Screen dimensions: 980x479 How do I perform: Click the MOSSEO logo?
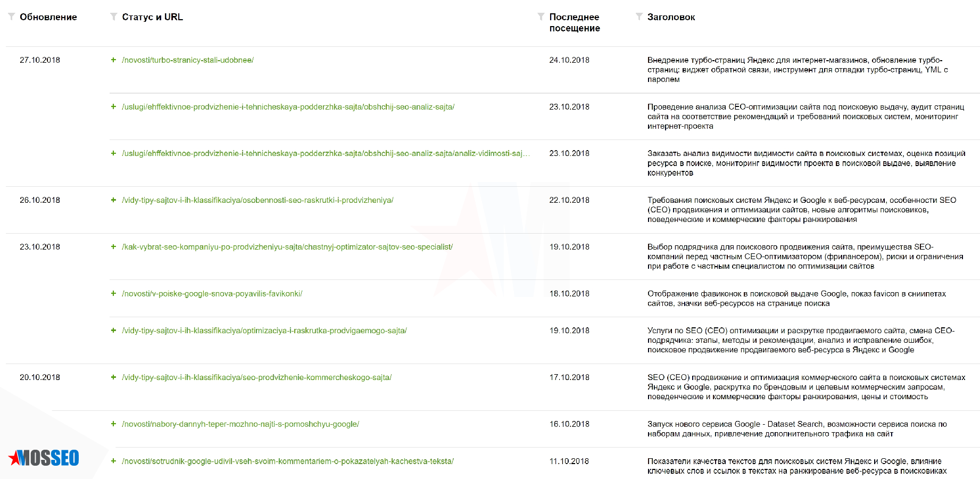pos(44,458)
